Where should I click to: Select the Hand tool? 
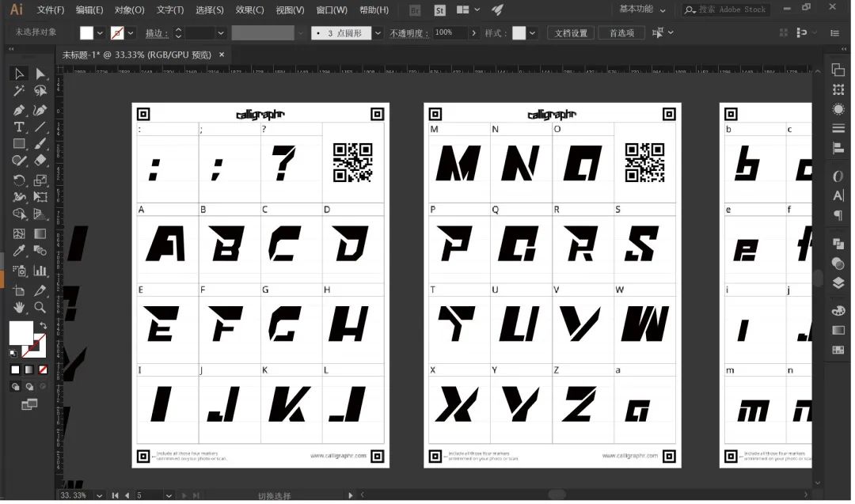(18, 307)
